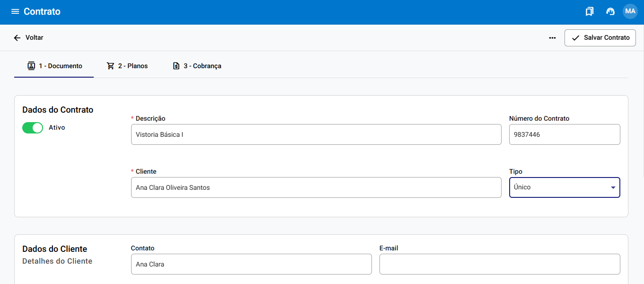644x284 pixels.
Task: Focus the Número do Contrato field
Action: [x=564, y=134]
